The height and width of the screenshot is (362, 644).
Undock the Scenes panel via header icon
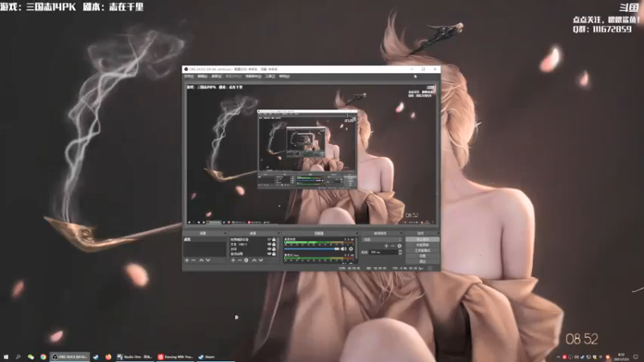click(225, 233)
